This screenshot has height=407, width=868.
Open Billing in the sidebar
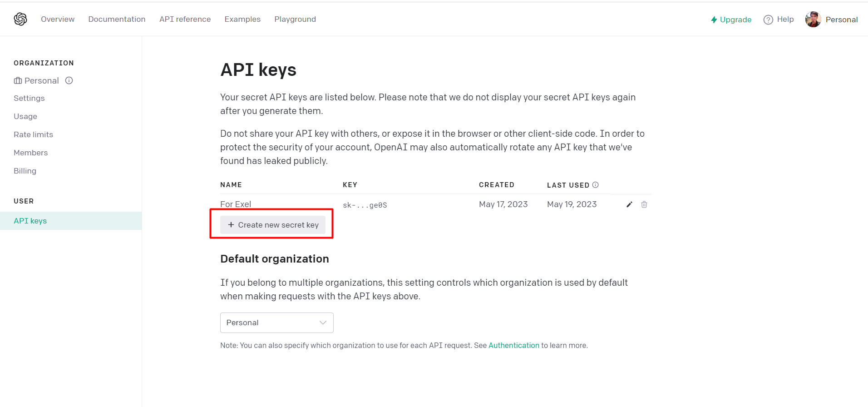point(25,171)
